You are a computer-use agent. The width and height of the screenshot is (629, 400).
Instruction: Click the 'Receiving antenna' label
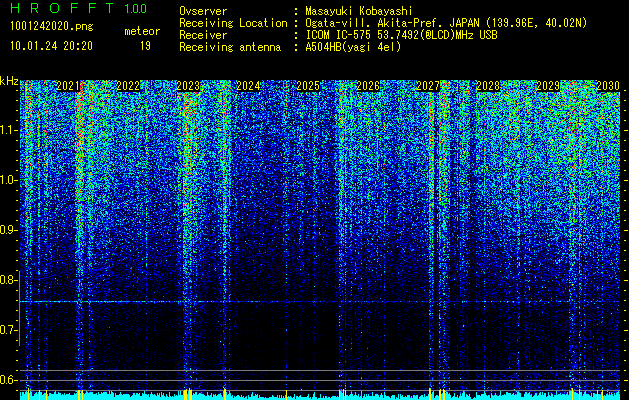pyautogui.click(x=230, y=47)
